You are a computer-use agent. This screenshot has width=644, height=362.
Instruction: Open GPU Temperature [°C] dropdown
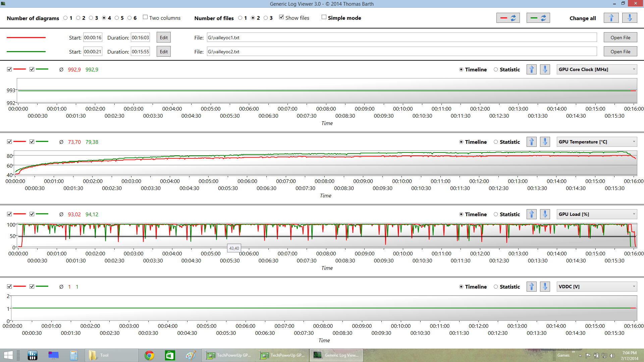point(597,142)
